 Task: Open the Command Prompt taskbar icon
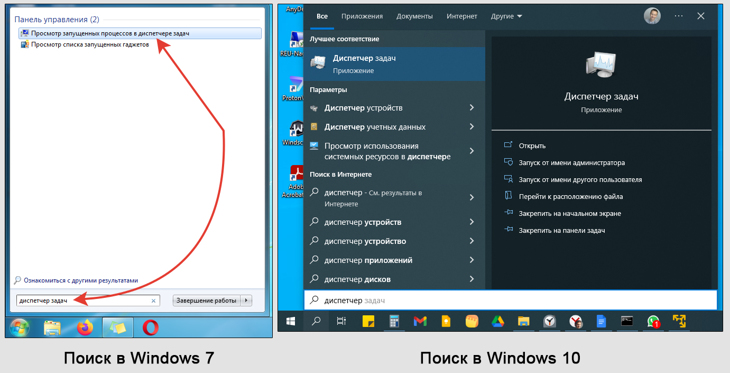click(x=627, y=321)
